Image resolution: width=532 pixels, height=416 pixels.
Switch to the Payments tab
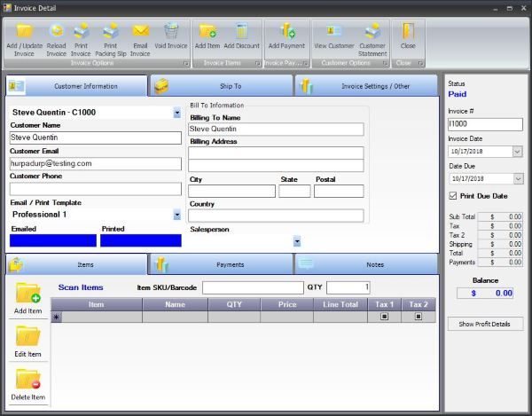pos(222,264)
